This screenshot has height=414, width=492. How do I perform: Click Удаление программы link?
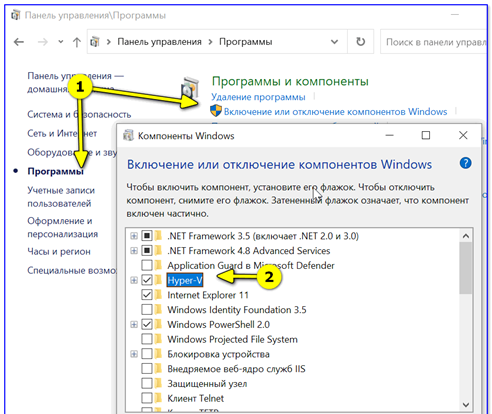[x=258, y=97]
